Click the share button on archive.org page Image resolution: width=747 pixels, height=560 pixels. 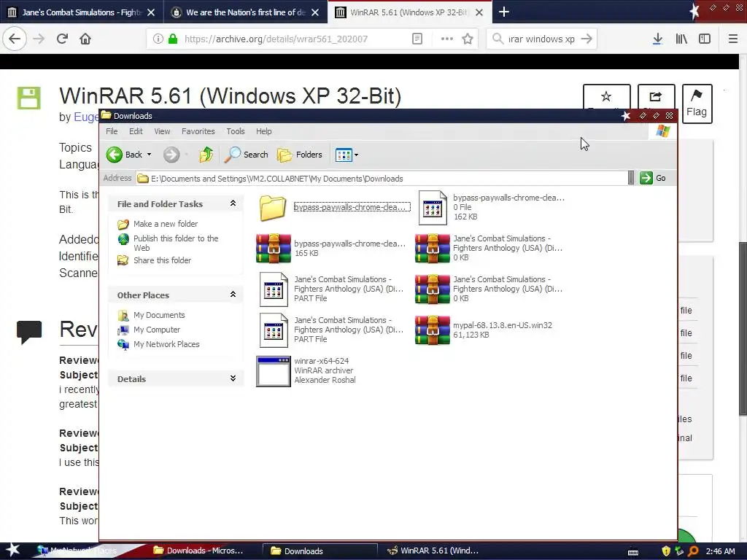656,97
